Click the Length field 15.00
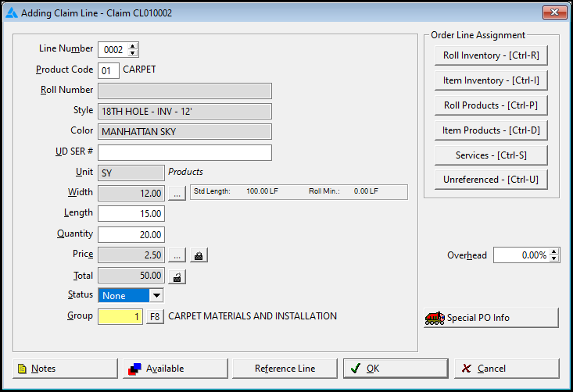This screenshot has height=392, width=573. (x=131, y=213)
